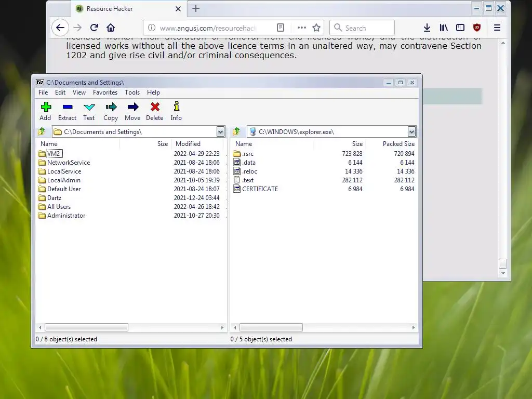
Task: Click scroll down arrow on browser page
Action: click(x=503, y=273)
